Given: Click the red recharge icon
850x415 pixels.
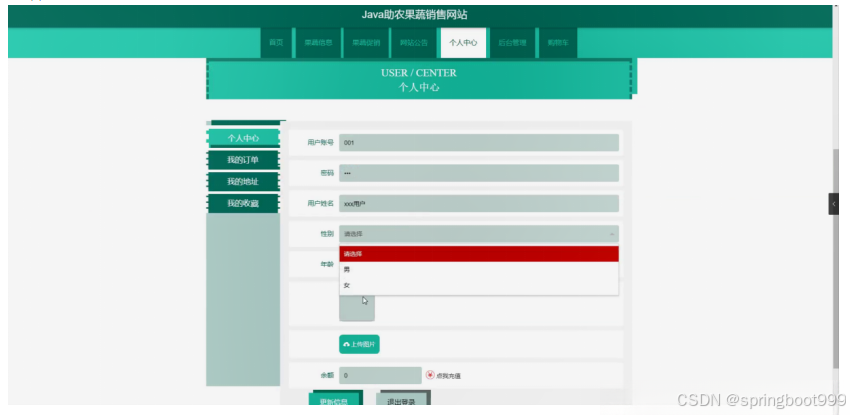Looking at the screenshot, I should (430, 375).
